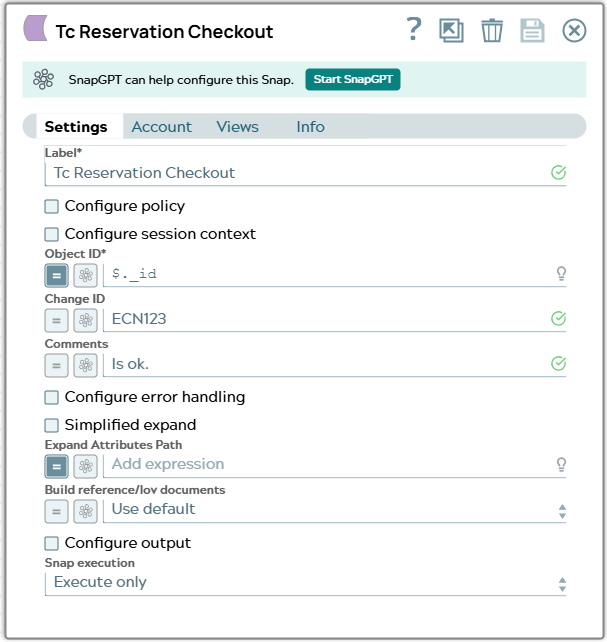607x642 pixels.
Task: Close the Tc Reservation Checkout dialog
Action: coord(574,30)
